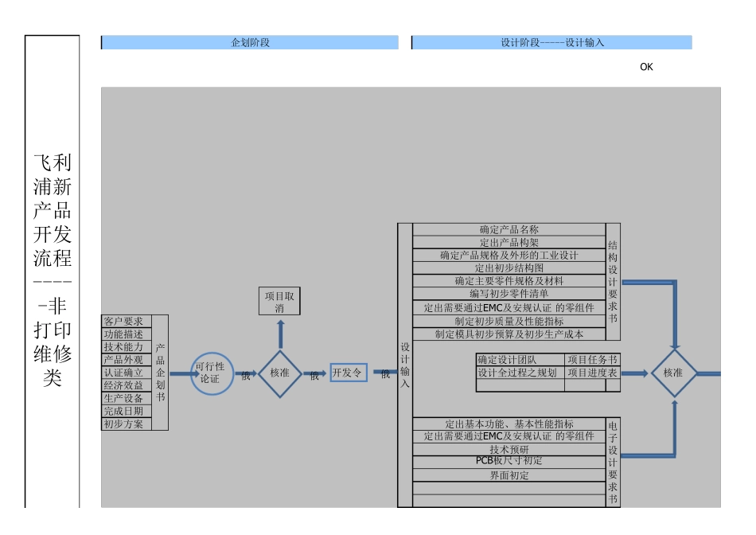
Task: Click the 技术能力 cell
Action: pos(127,347)
